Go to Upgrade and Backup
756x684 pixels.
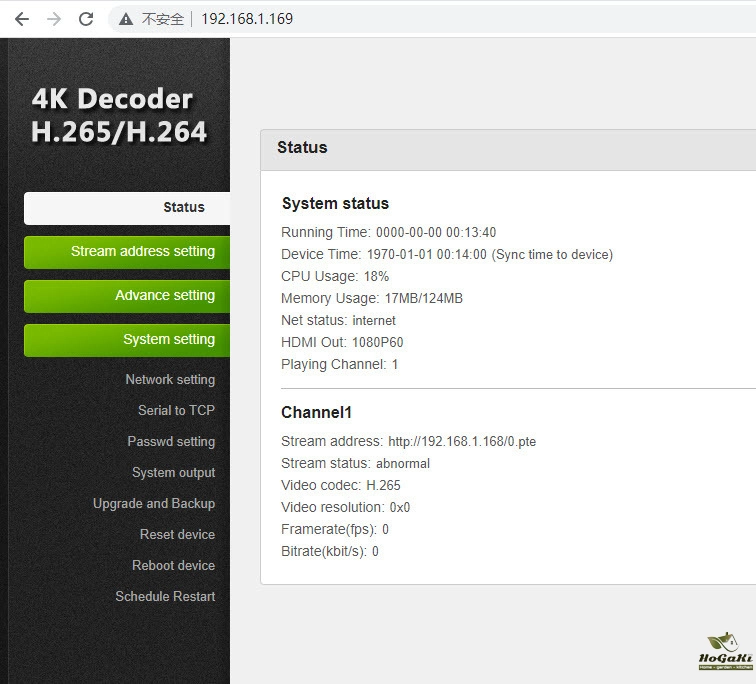[154, 504]
